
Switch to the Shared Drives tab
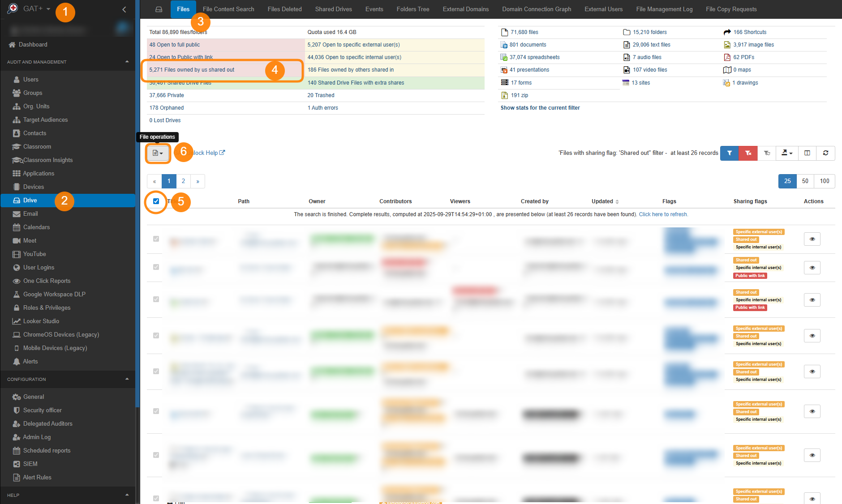tap(333, 9)
